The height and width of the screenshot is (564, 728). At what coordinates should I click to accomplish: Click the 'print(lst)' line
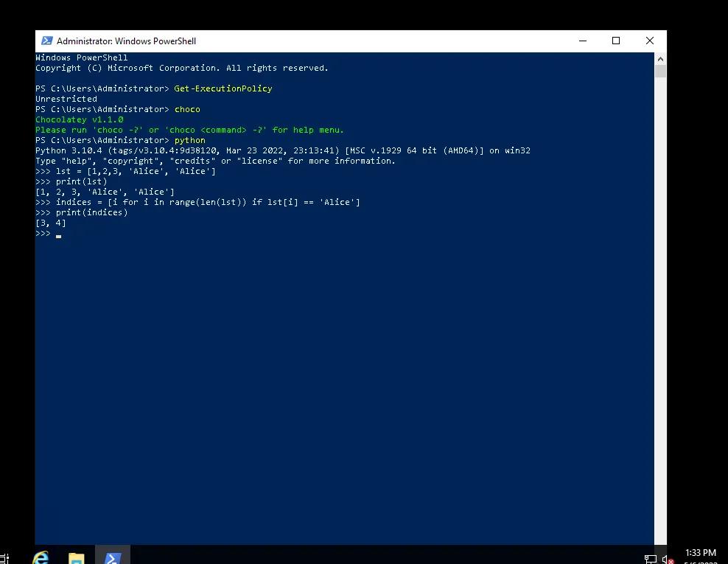[71, 181]
